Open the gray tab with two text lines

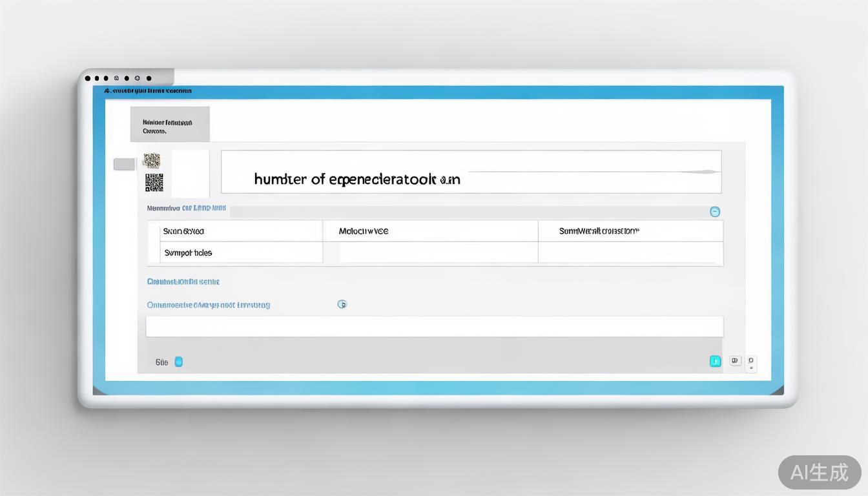[170, 124]
